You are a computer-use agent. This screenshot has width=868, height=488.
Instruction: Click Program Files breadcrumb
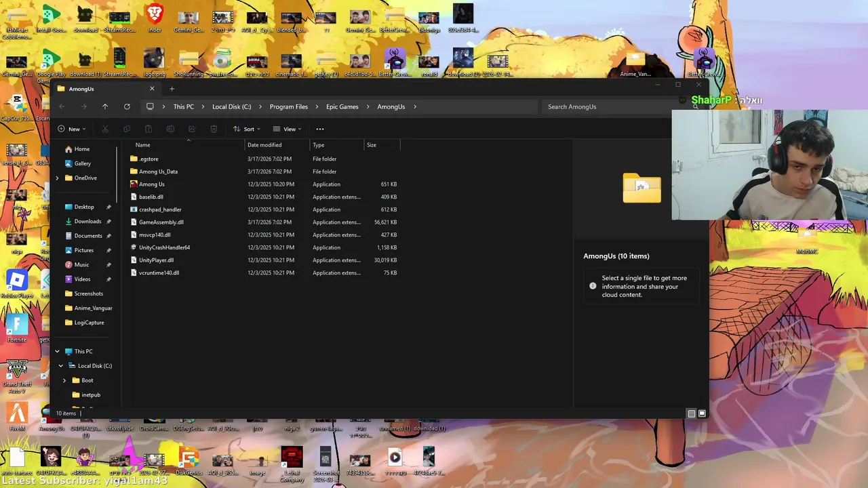pyautogui.click(x=288, y=106)
